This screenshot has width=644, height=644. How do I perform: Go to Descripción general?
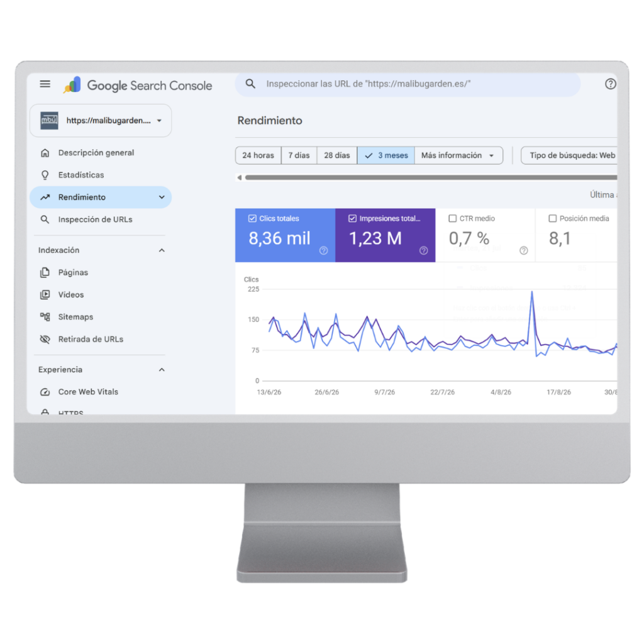(x=96, y=153)
